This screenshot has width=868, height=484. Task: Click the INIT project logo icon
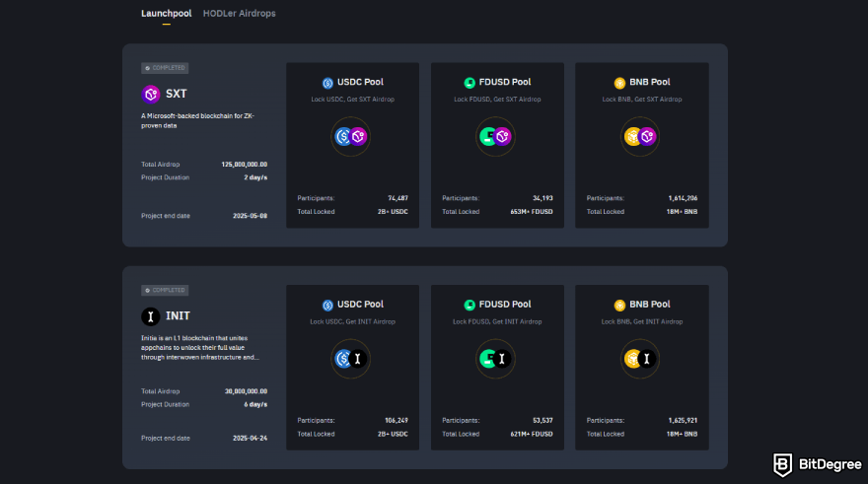pyautogui.click(x=150, y=316)
